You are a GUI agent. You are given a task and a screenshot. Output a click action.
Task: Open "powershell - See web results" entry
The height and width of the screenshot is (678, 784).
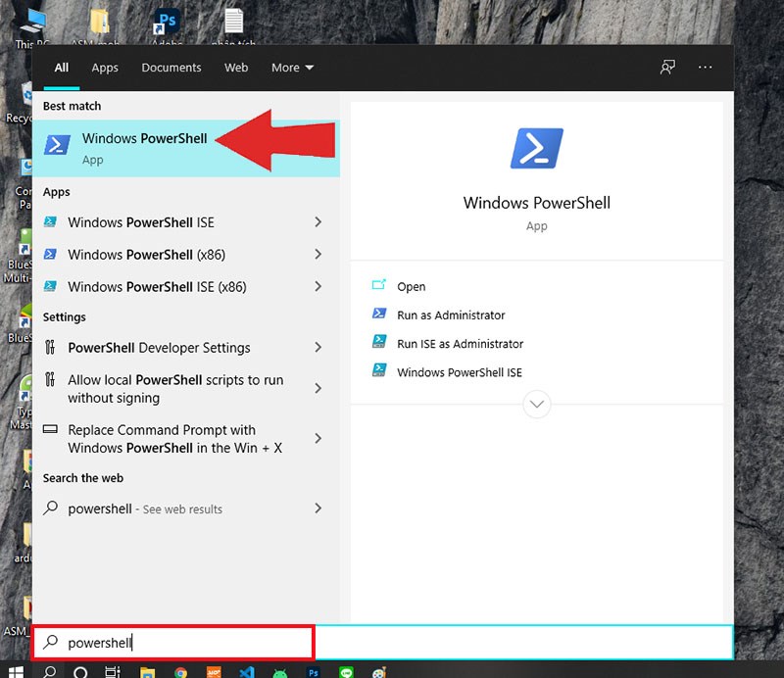[x=186, y=508]
